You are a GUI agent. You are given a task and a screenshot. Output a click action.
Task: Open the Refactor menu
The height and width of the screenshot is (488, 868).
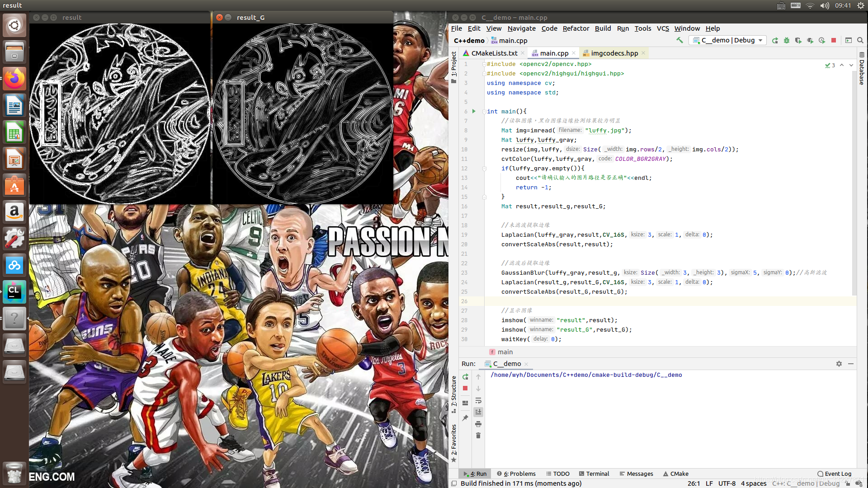pyautogui.click(x=576, y=28)
